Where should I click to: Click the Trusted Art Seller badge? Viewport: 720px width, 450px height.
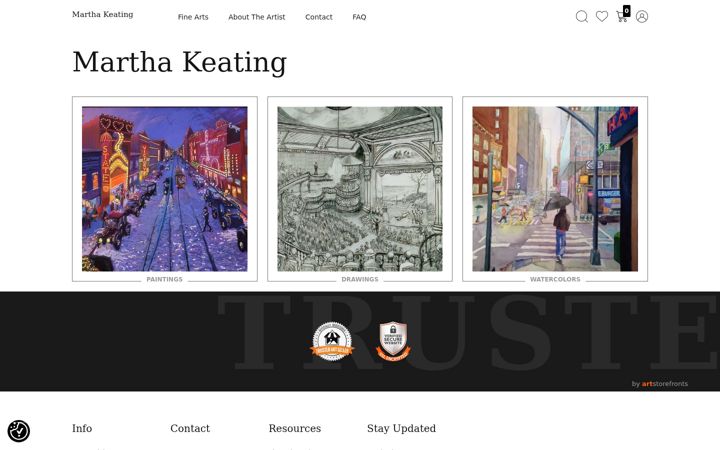tap(332, 341)
